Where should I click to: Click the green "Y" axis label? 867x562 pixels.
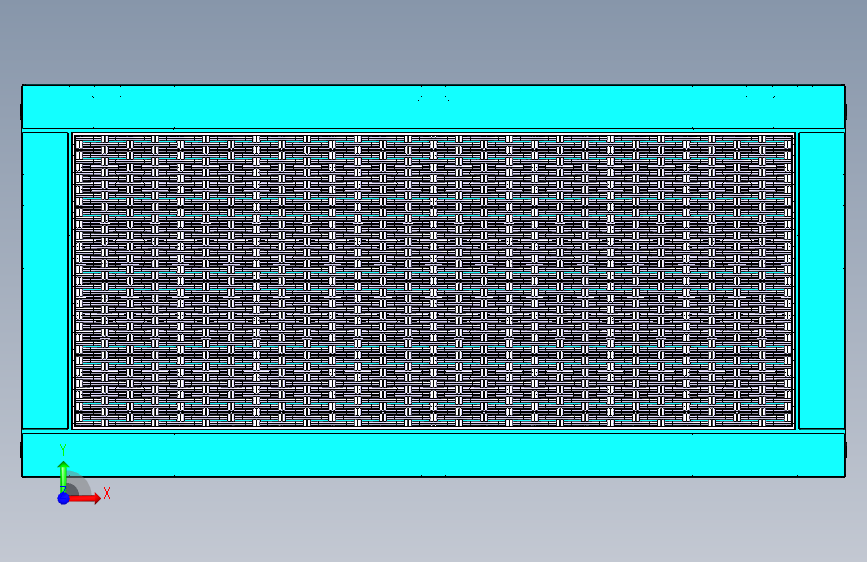(x=63, y=450)
